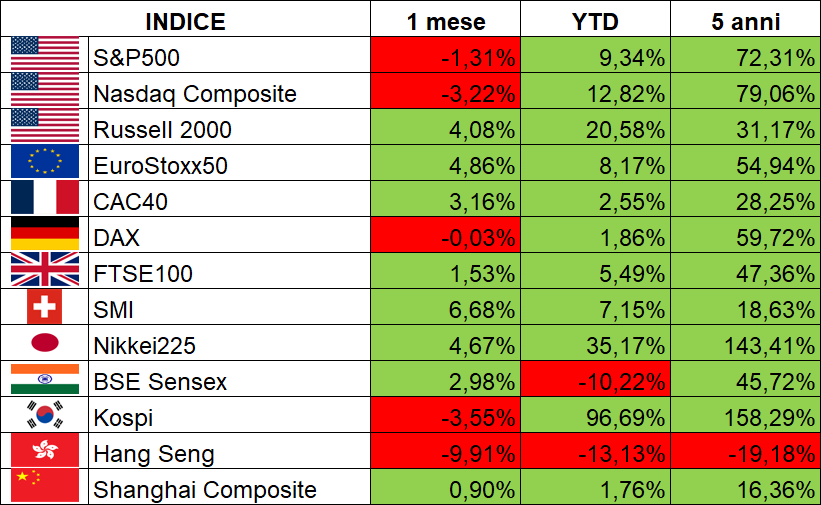Click the USA flag beside S&P500
The height and width of the screenshot is (505, 821).
coord(45,54)
